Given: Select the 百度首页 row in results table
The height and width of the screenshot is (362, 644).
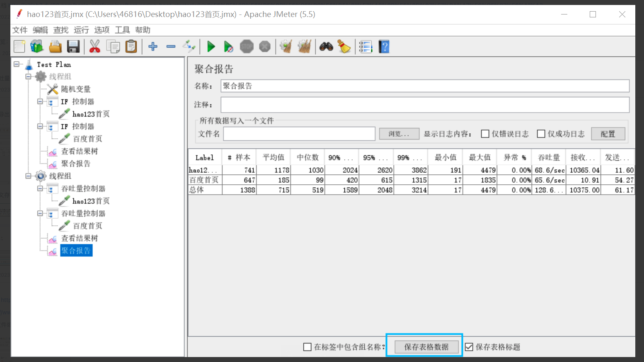Looking at the screenshot, I should [412, 180].
